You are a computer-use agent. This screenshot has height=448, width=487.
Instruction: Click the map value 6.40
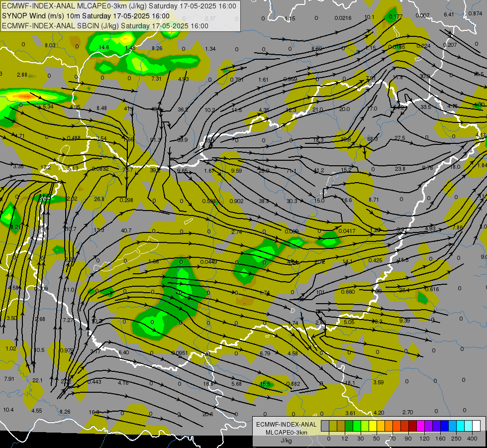123,352
